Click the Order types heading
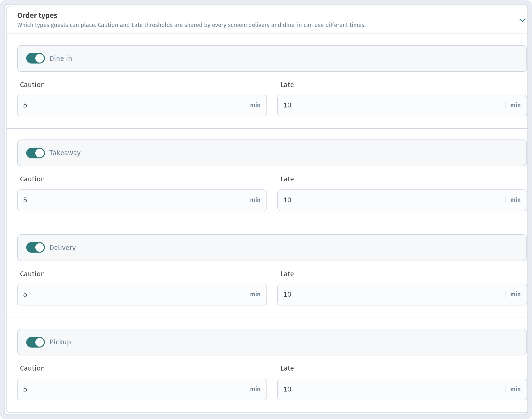 (37, 15)
